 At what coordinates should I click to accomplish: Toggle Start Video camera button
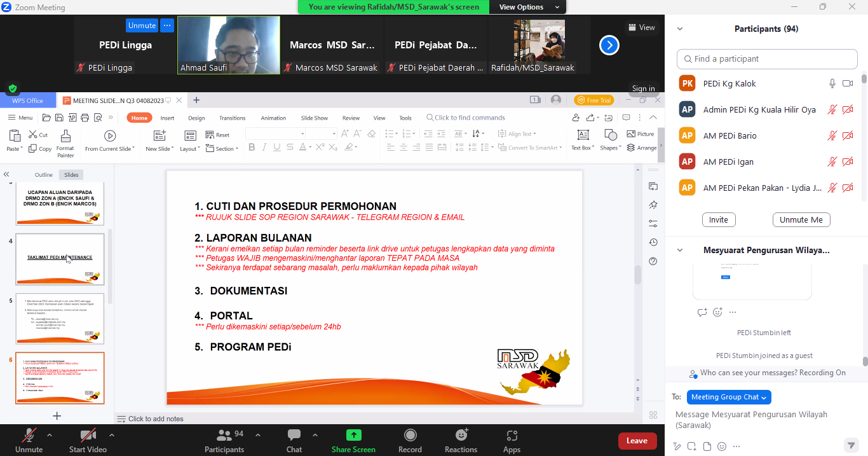tap(88, 436)
